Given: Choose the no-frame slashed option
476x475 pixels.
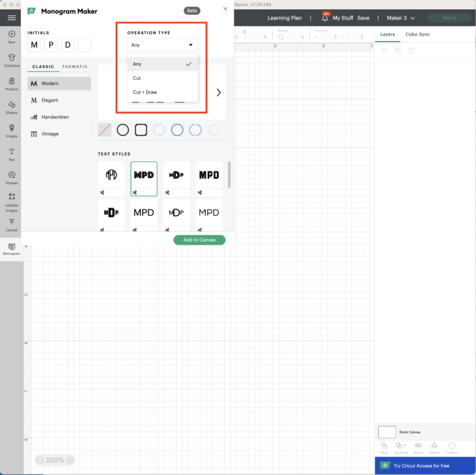Looking at the screenshot, I should point(105,130).
